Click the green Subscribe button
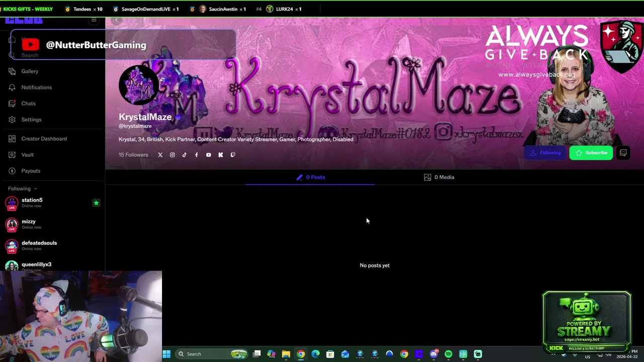The image size is (644, 362). (591, 153)
